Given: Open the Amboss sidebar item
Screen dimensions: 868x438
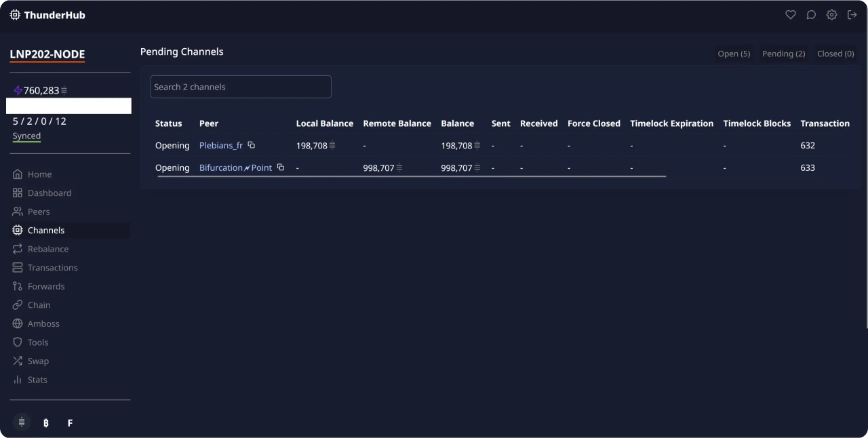Looking at the screenshot, I should click(43, 323).
